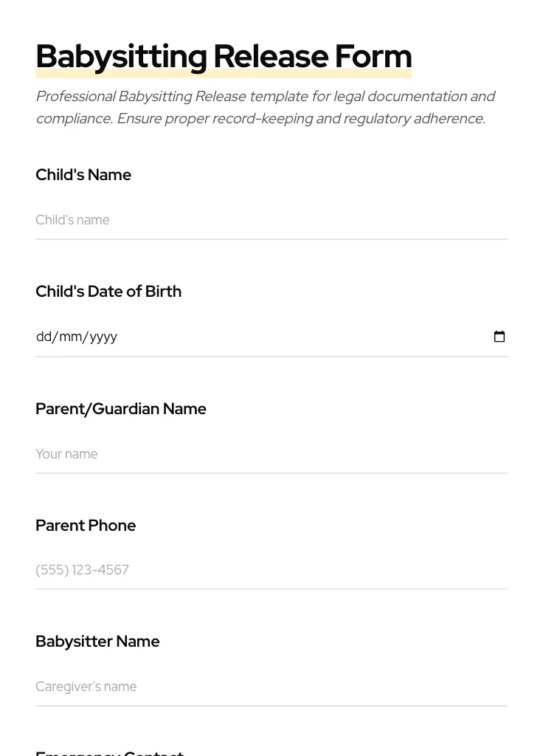Select the yyyy year segment of birth date
543x756 pixels.
pos(103,337)
